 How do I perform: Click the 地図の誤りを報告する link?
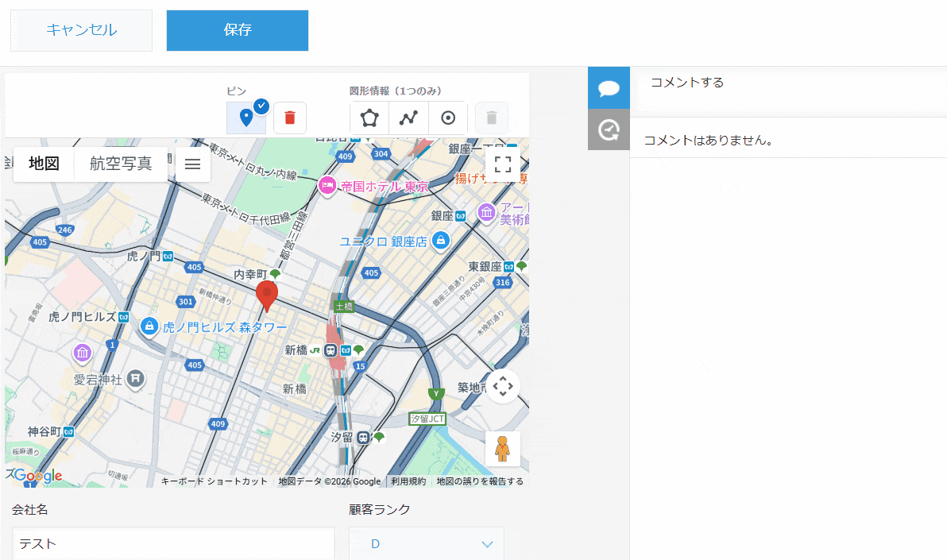(x=477, y=481)
